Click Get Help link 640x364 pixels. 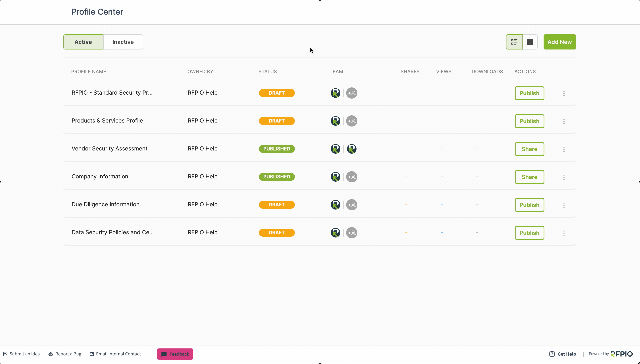tap(563, 354)
